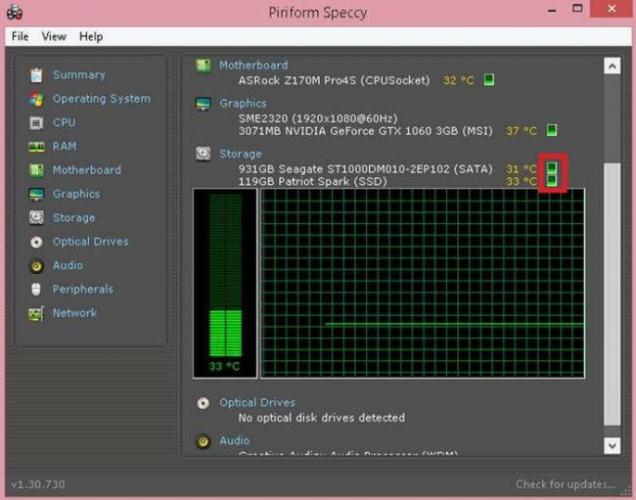Click the RAM module icon
Screen dimensions: 636x500
(36, 147)
